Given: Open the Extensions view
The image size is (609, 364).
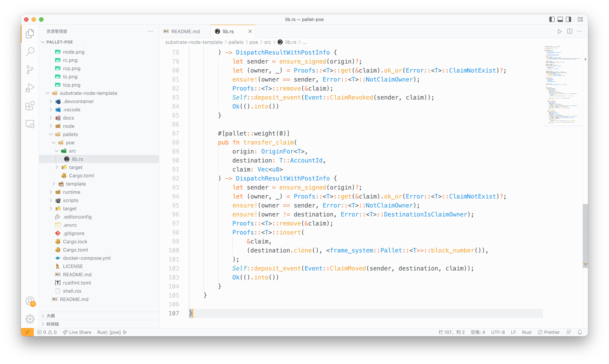Looking at the screenshot, I should 30,106.
